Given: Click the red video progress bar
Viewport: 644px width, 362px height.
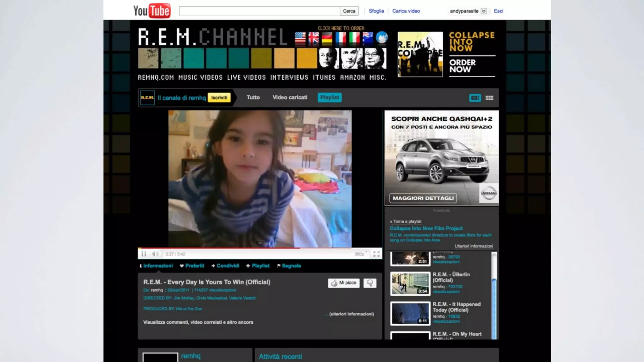Looking at the screenshot, I should click(x=220, y=248).
